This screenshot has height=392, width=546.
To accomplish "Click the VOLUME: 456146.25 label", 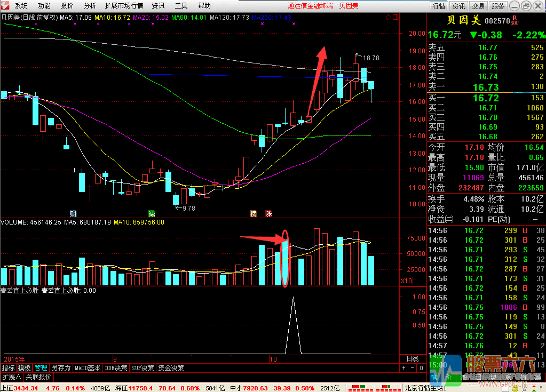I will tap(31, 222).
